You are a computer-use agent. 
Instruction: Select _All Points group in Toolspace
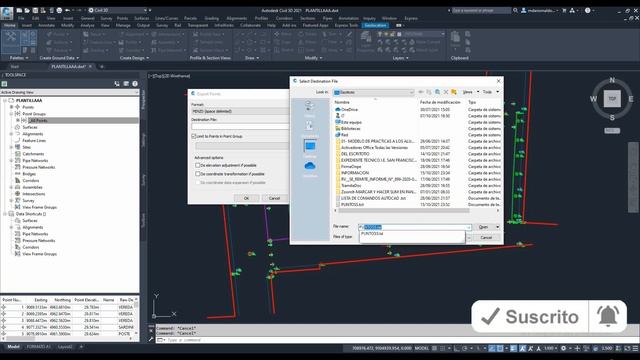[x=83, y=120]
